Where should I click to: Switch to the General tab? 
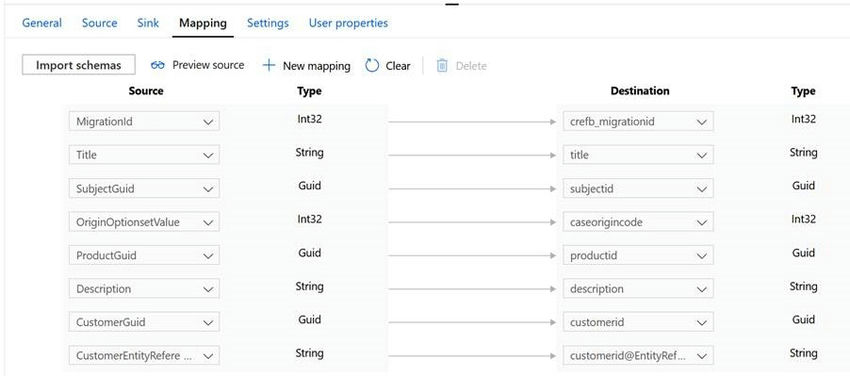pyautogui.click(x=42, y=23)
